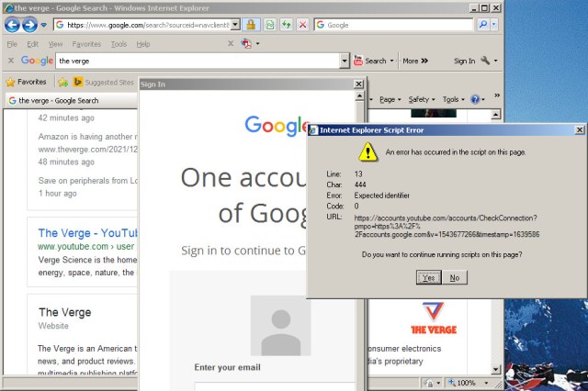The image size is (588, 391).
Task: Click the Google Toolbar search field "the verge"
Action: pos(198,61)
